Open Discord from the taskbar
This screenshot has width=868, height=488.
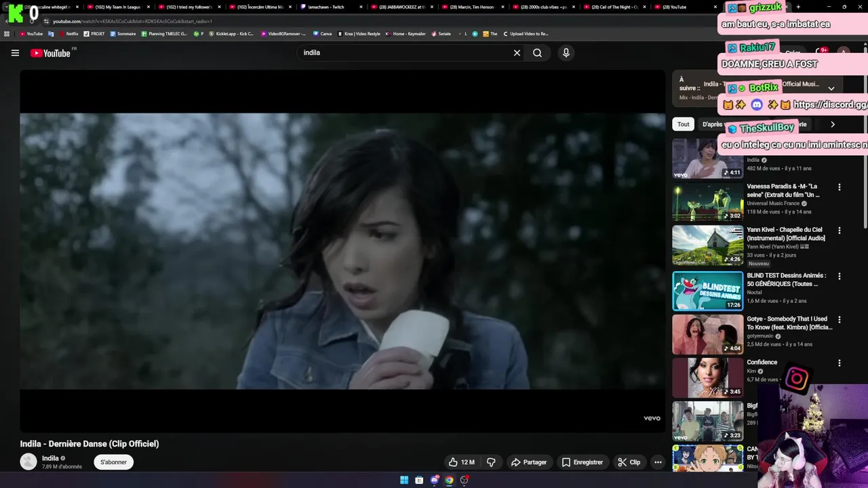tap(435, 480)
